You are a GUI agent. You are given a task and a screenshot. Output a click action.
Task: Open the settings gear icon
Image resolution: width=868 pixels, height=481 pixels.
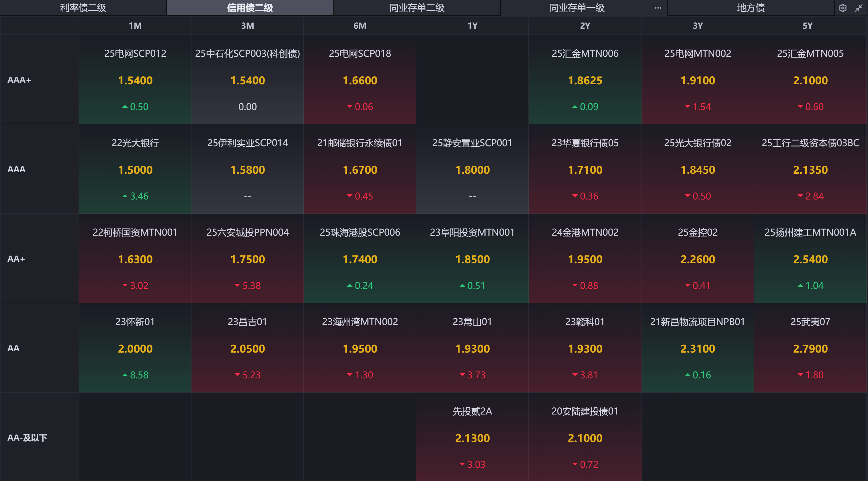pos(842,8)
